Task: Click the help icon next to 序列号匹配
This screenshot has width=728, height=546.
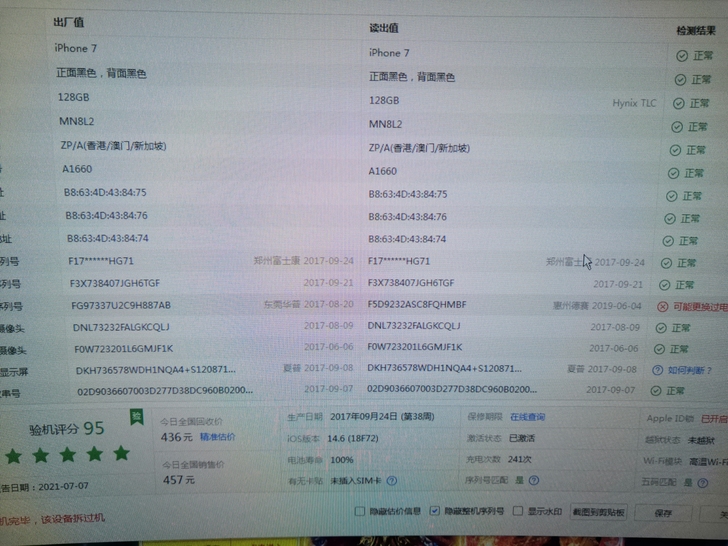Action: [534, 481]
